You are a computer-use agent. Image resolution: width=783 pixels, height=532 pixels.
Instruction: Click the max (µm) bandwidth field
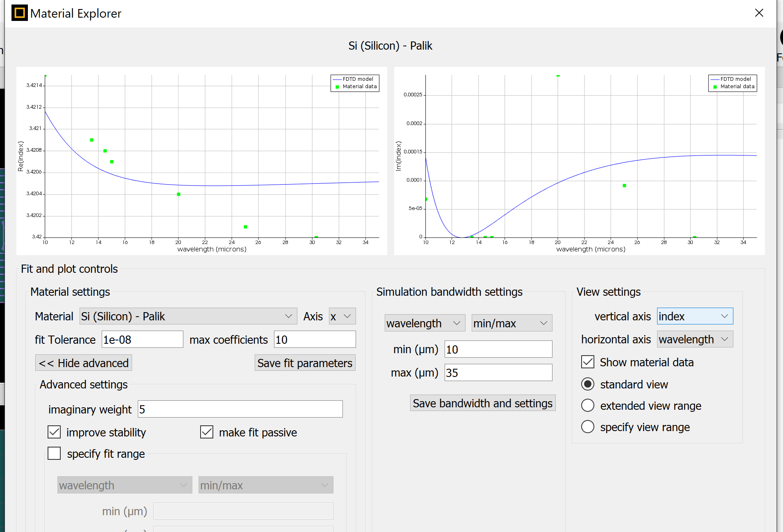coord(498,373)
